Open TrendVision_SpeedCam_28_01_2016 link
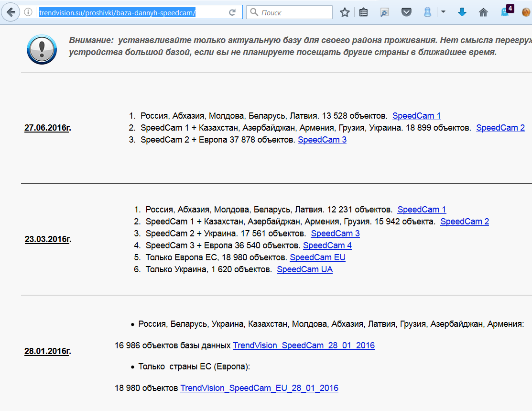This screenshot has height=411, width=532. [x=304, y=345]
